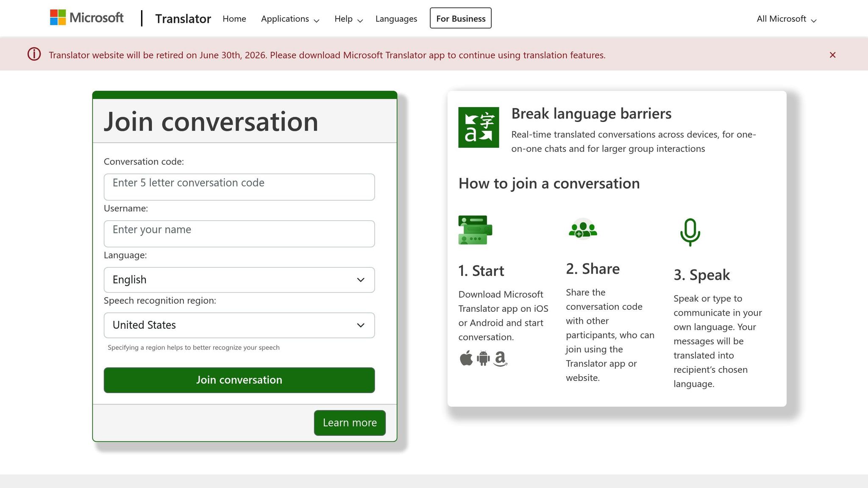This screenshot has height=488, width=868.
Task: Open the Languages page
Action: point(396,19)
